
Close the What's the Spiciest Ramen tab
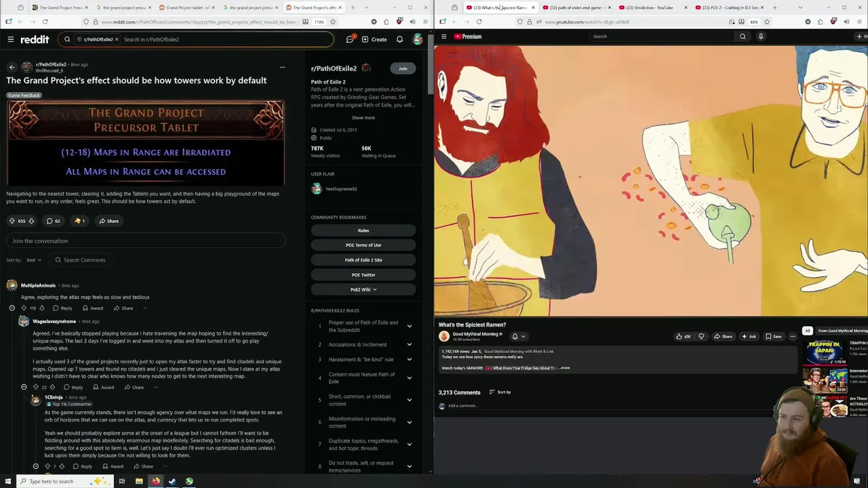coord(533,7)
